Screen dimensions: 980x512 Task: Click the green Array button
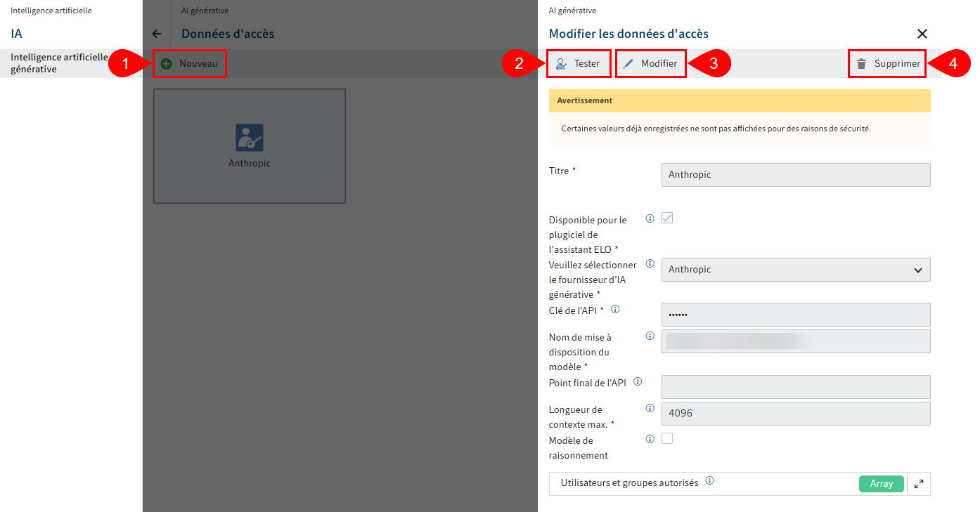click(x=881, y=484)
